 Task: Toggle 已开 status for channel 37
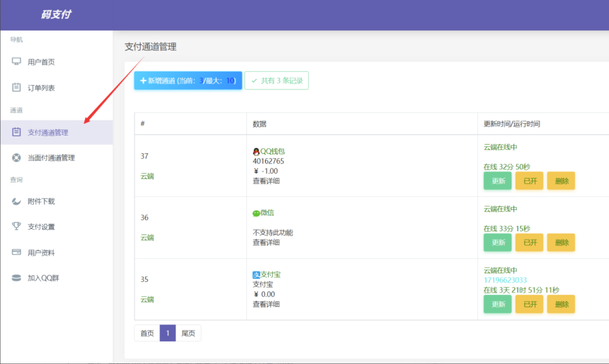529,181
